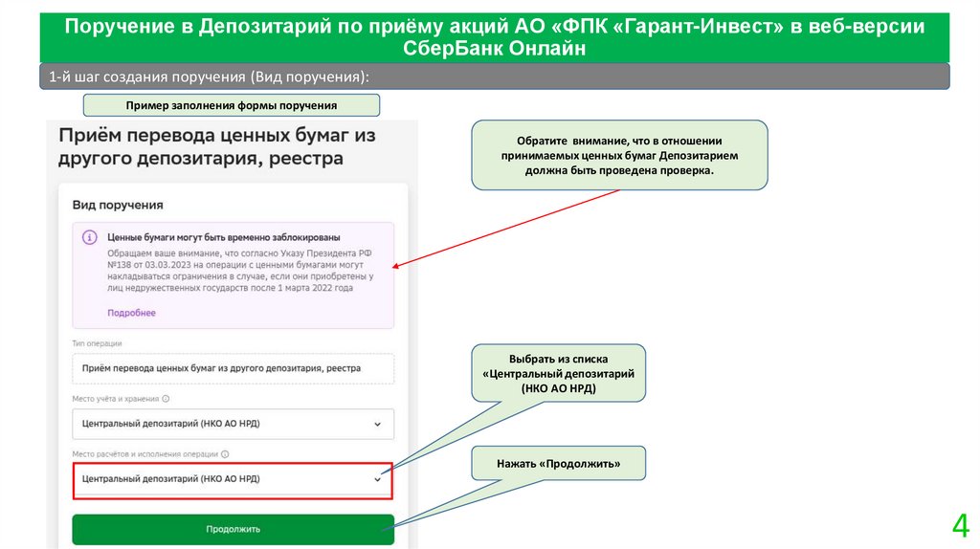Click the purple info icon in warning box
This screenshot has width=980, height=549.
pos(90,237)
